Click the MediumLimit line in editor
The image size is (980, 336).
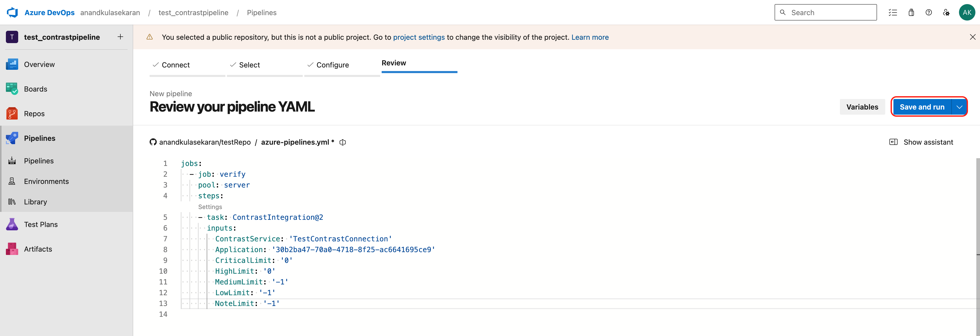click(x=252, y=282)
